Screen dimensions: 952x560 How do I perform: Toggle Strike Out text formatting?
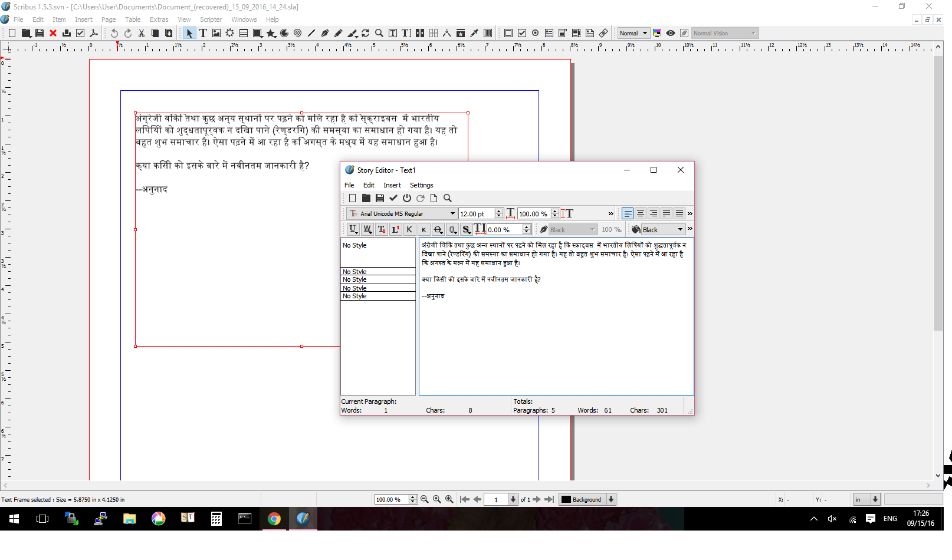click(x=438, y=229)
